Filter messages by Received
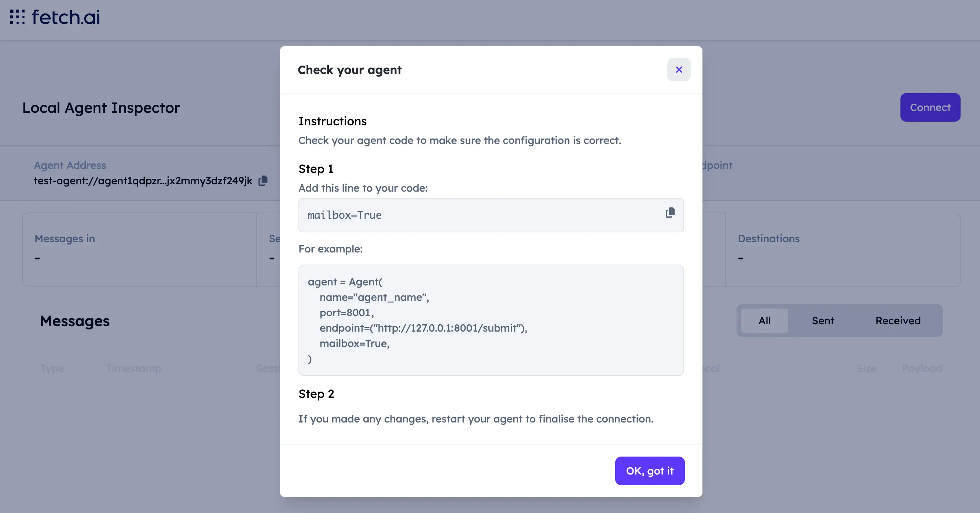The image size is (980, 513). point(898,321)
